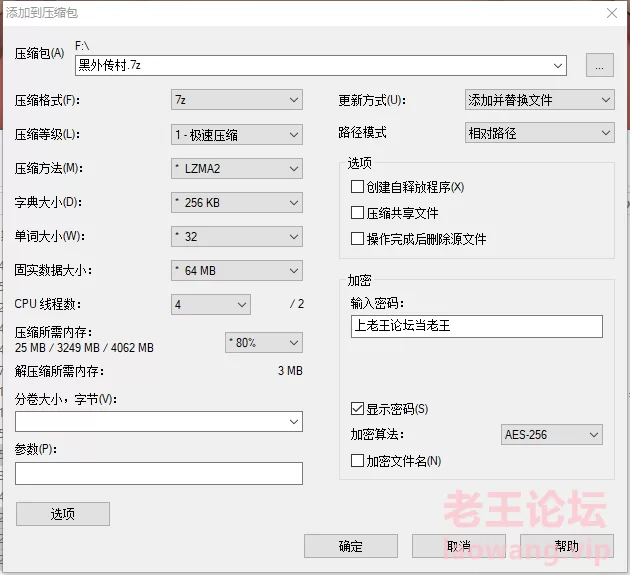The height and width of the screenshot is (575, 630).
Task: Click the F:\ path text above archive name
Action: click(82, 46)
